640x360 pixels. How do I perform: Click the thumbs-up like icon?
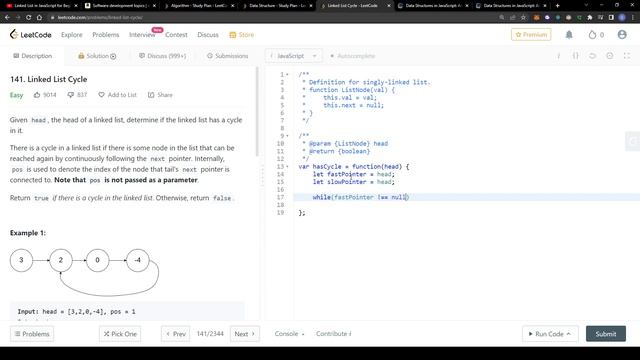click(37, 95)
